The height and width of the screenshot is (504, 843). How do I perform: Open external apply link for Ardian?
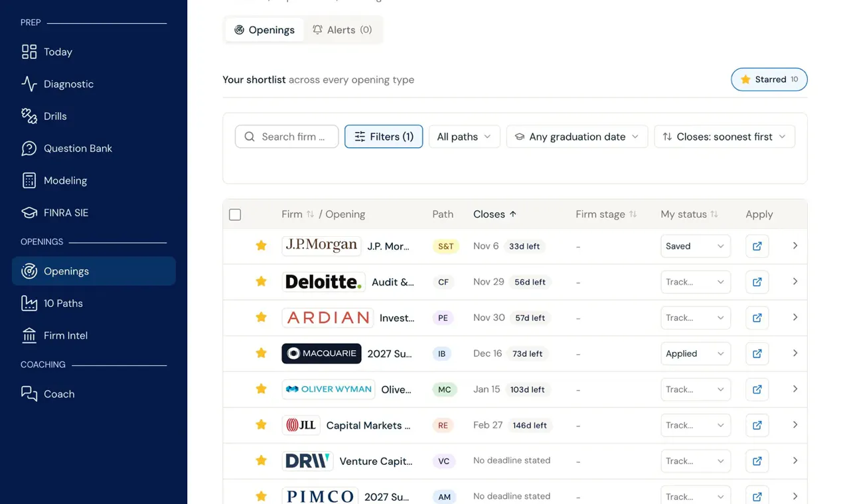757,318
